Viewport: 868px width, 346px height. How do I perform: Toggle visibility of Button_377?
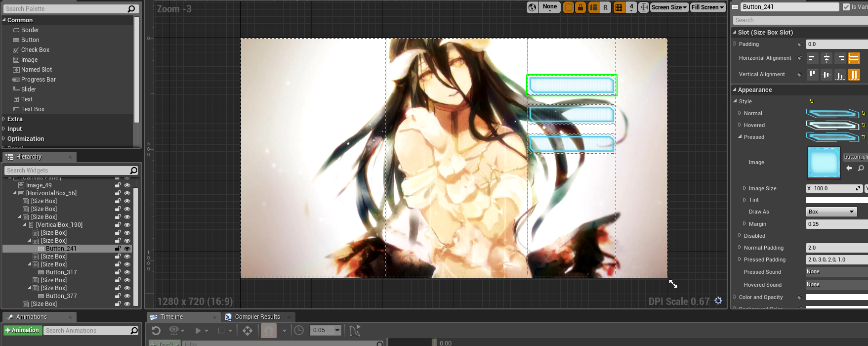(127, 296)
